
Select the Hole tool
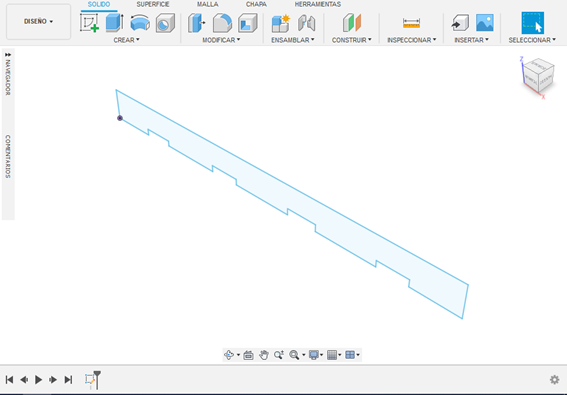165,23
